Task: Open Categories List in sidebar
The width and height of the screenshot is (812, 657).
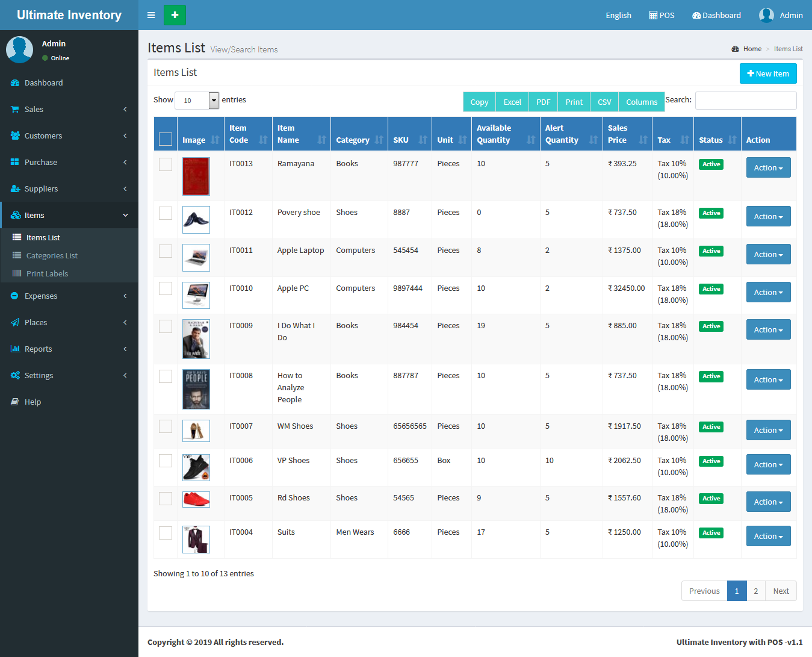Action: pos(52,256)
